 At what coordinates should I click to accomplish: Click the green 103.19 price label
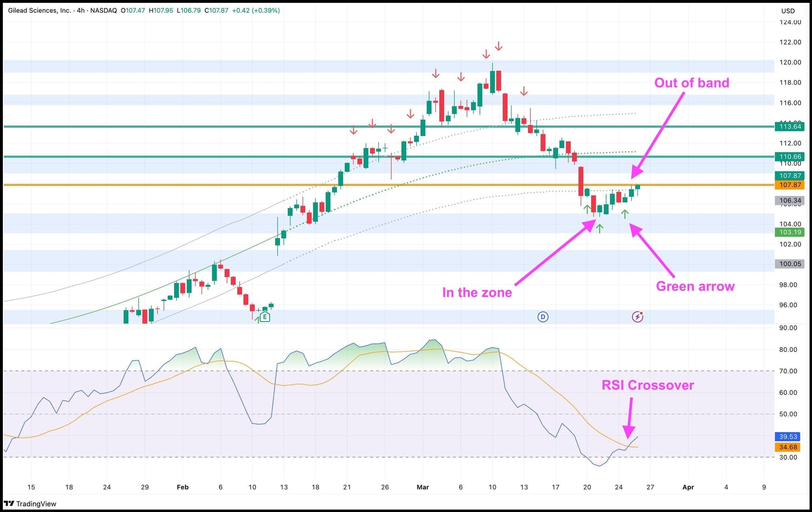coord(790,232)
